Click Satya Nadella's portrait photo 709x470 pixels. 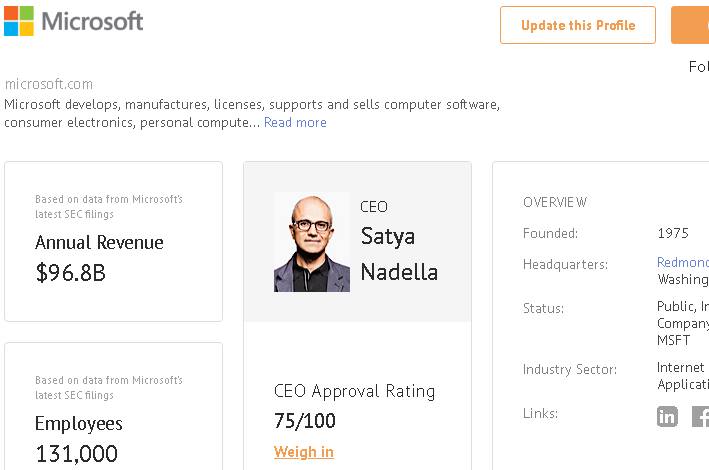tap(312, 242)
